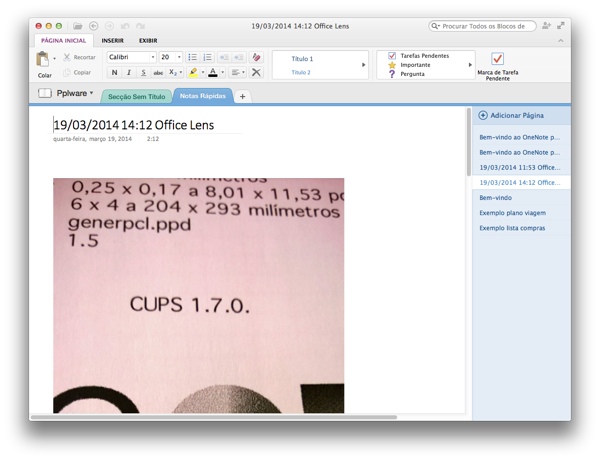Open the paste options arrow
The width and height of the screenshot is (600, 461).
coord(54,59)
